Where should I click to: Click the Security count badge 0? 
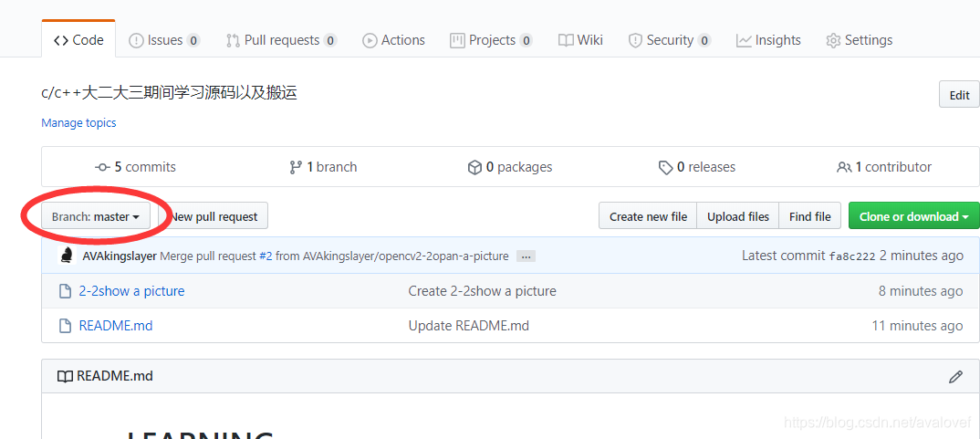704,41
